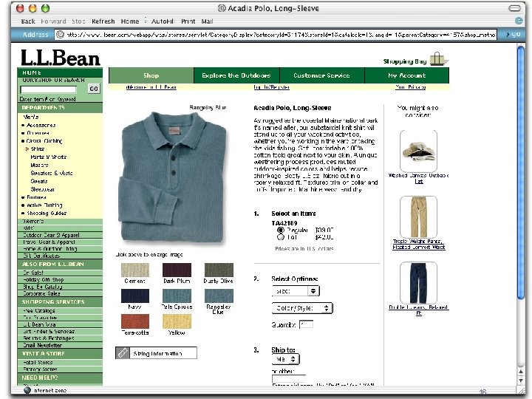This screenshot has width=532, height=399.
Task: Open Sleepwear in sidebar
Action: (42, 189)
